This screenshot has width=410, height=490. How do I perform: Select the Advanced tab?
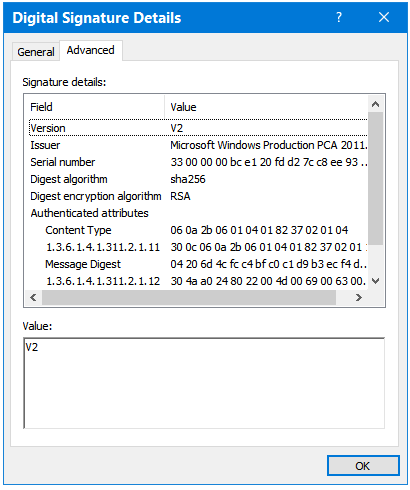coord(91,50)
